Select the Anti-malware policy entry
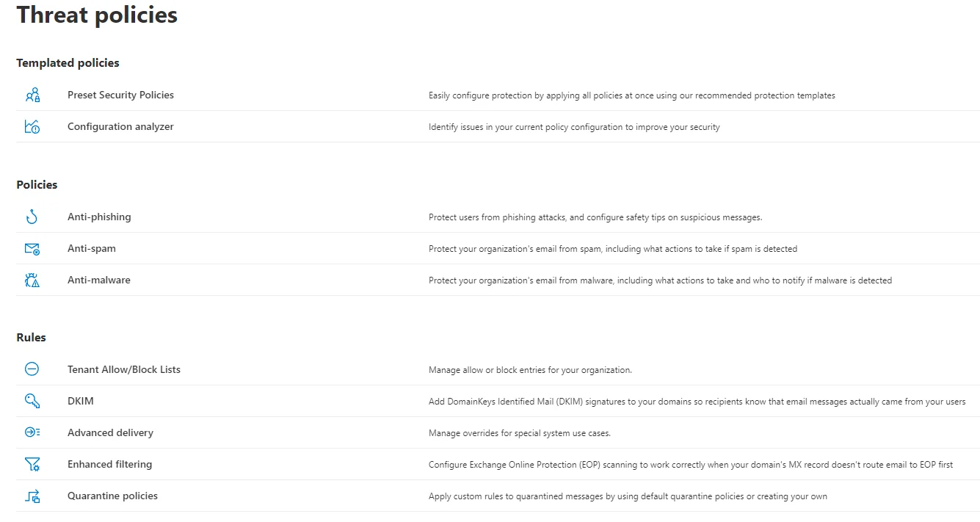Screen dimensions: 980x522 [x=99, y=280]
